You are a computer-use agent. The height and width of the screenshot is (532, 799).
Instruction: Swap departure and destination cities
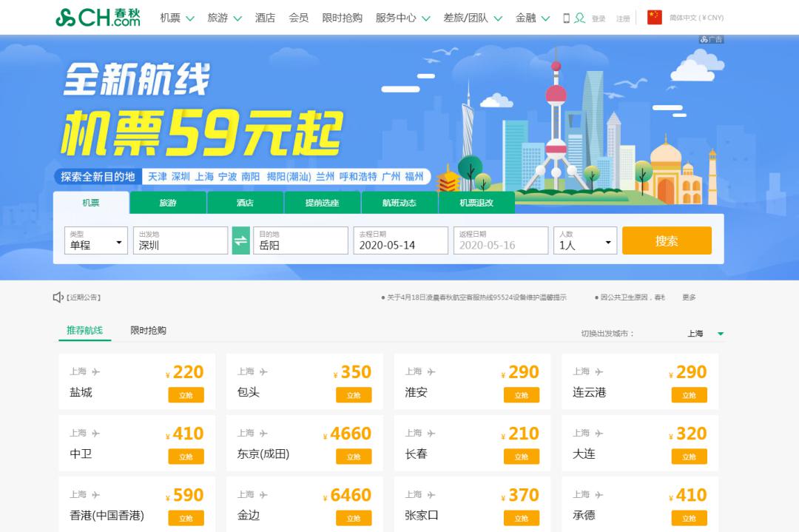(240, 240)
